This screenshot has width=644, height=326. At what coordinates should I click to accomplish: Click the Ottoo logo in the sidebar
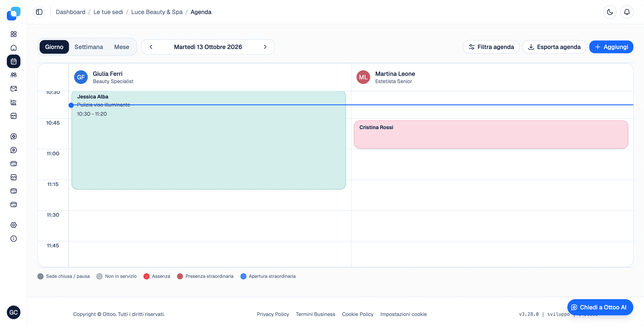(13, 13)
